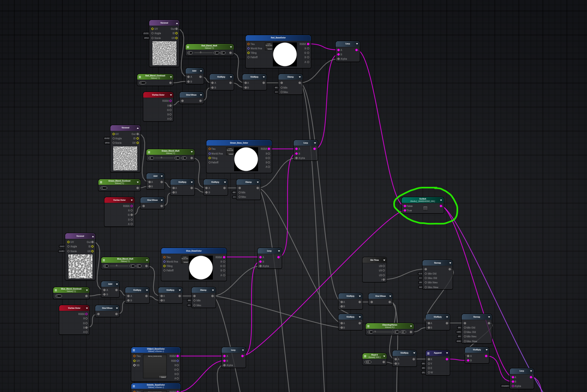Open Red_Blend_Mult node hamburger menu
The image size is (587, 392).
(x=188, y=47)
